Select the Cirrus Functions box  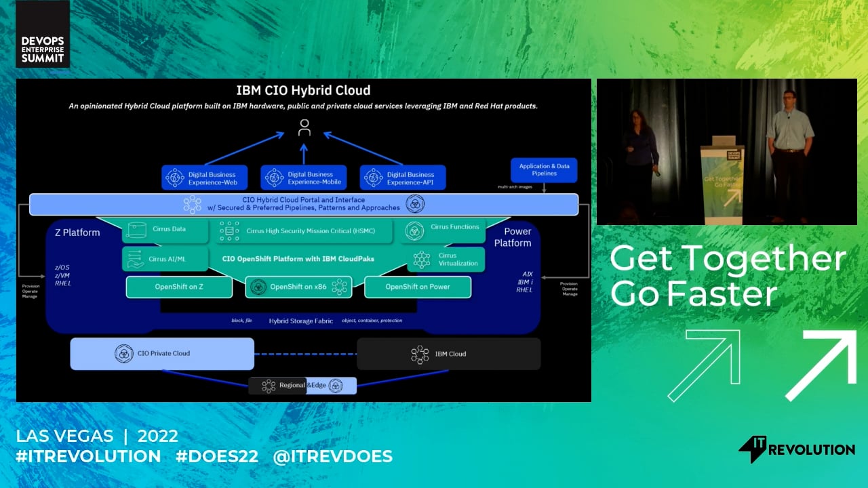[x=443, y=230]
